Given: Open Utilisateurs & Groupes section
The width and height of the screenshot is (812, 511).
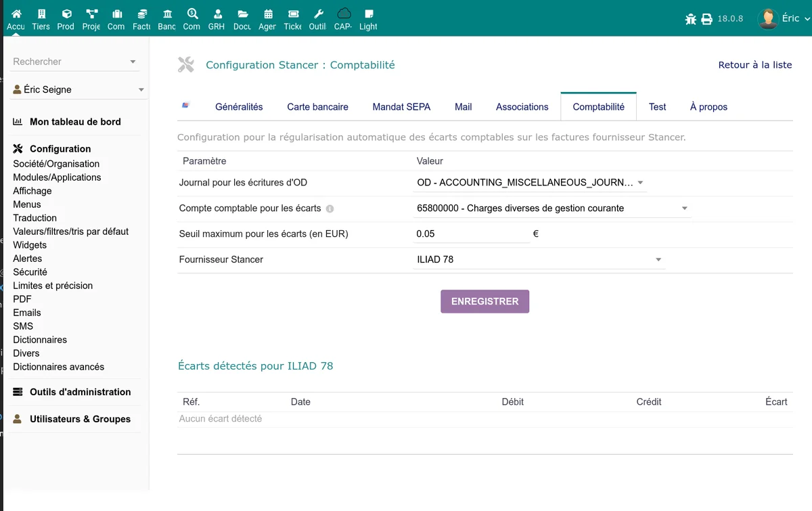Looking at the screenshot, I should [x=80, y=419].
